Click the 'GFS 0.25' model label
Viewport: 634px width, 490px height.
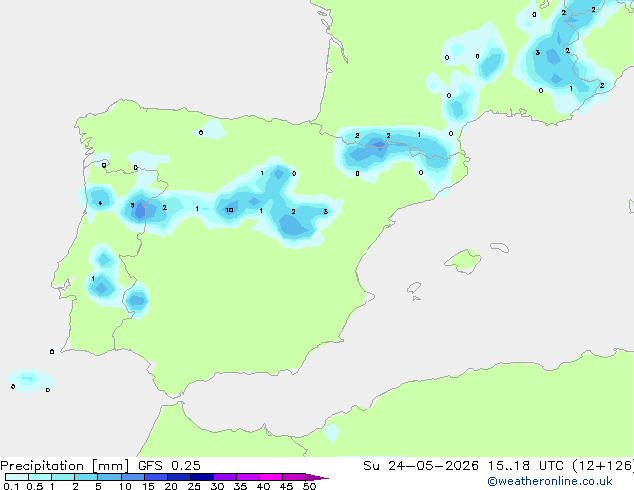[x=169, y=466]
